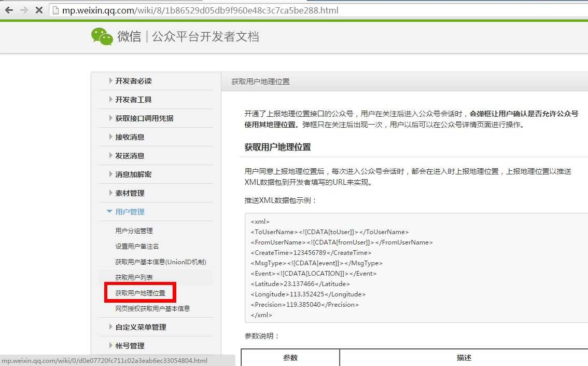This screenshot has height=366, width=588.
Task: Click the 参数说明 label
Action: [262, 336]
